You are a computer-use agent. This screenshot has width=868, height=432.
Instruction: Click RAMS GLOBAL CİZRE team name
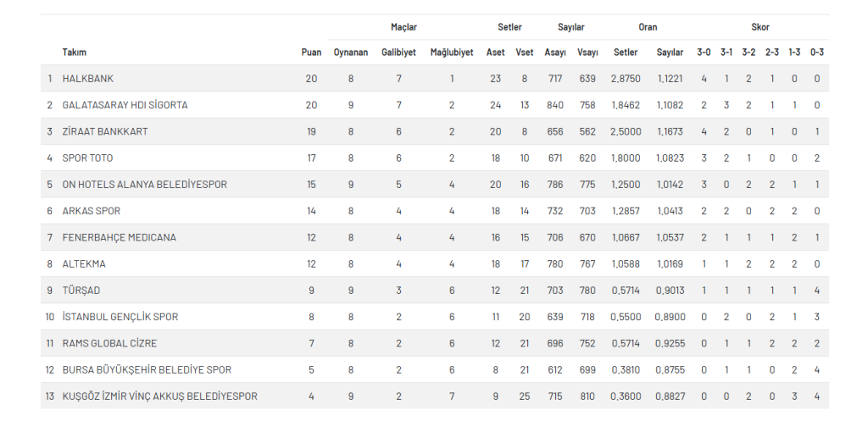pyautogui.click(x=109, y=344)
